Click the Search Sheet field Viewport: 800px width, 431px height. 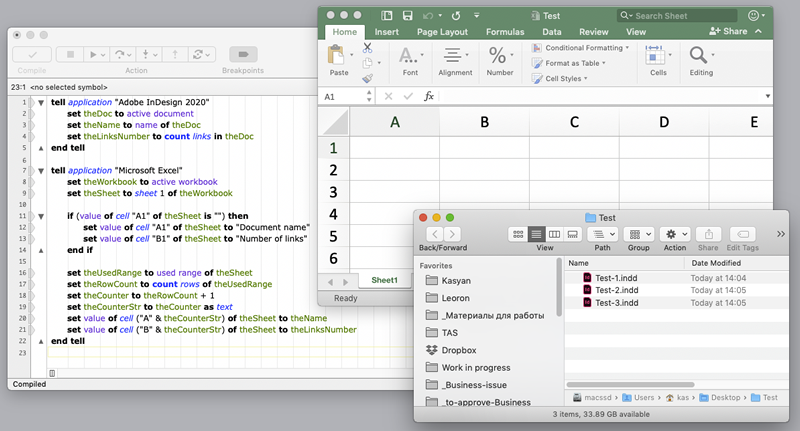[x=677, y=16]
